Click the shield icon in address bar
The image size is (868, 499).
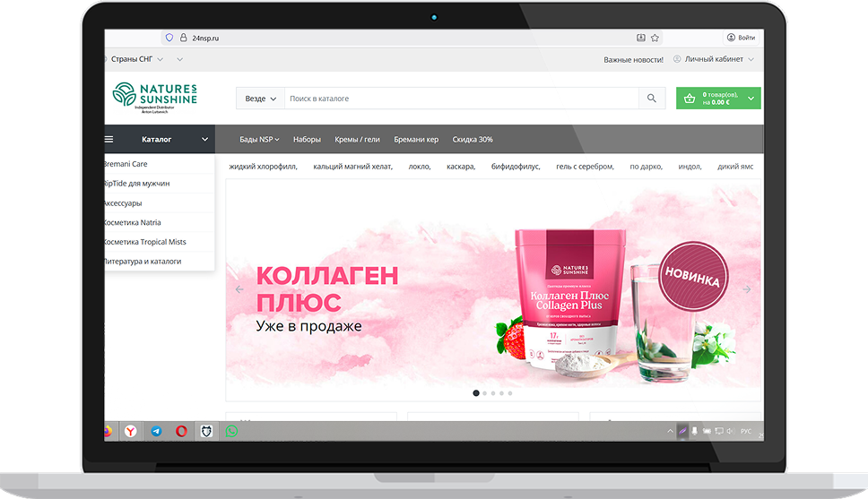(x=169, y=38)
